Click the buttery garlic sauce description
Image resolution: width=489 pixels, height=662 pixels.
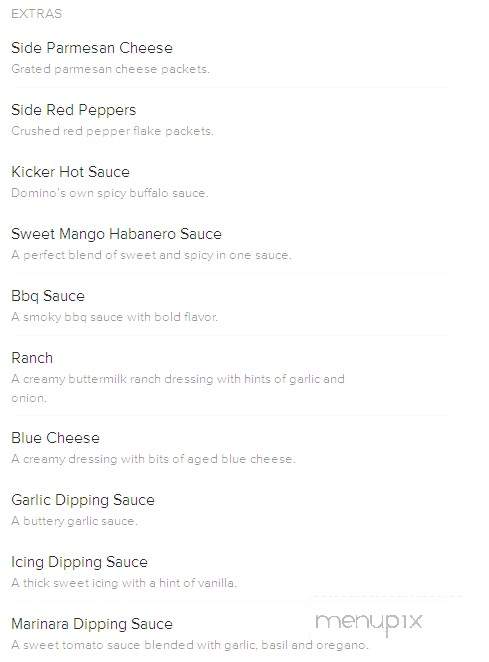pos(74,521)
